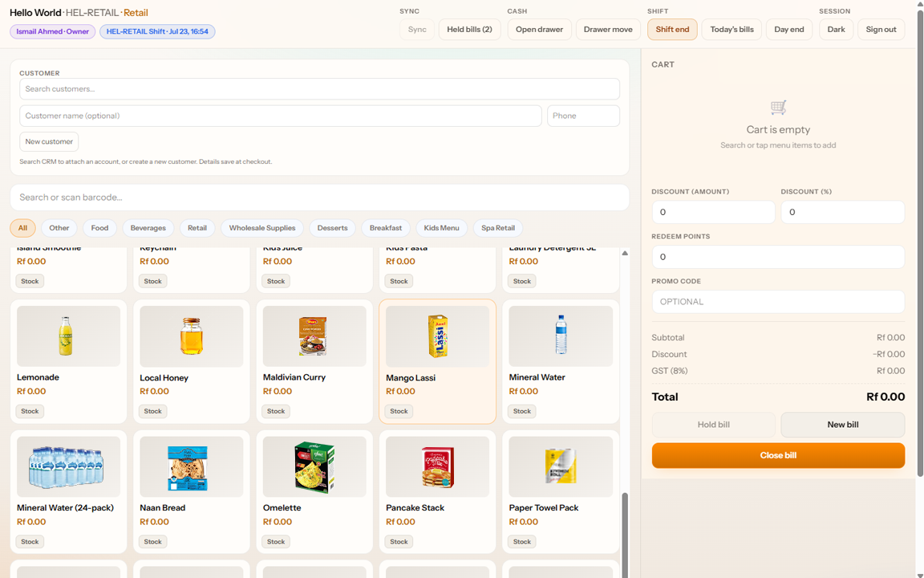Click the Shift end button
924x578 pixels.
(672, 30)
